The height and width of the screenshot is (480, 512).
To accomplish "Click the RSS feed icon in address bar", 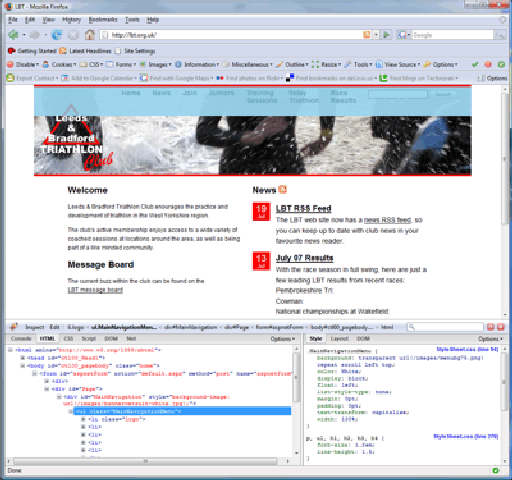I will [366, 35].
